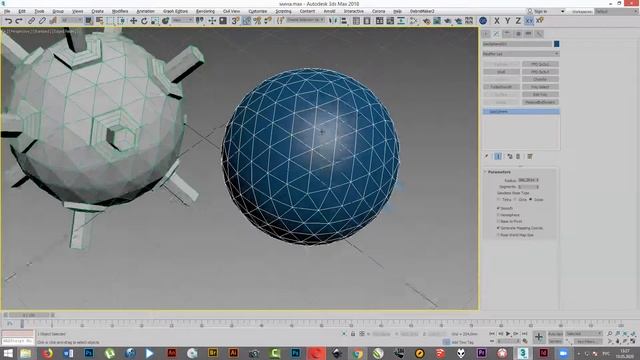Screen dimensions: 640x360
Task: Open the Display command panel tab
Action: point(529,34)
